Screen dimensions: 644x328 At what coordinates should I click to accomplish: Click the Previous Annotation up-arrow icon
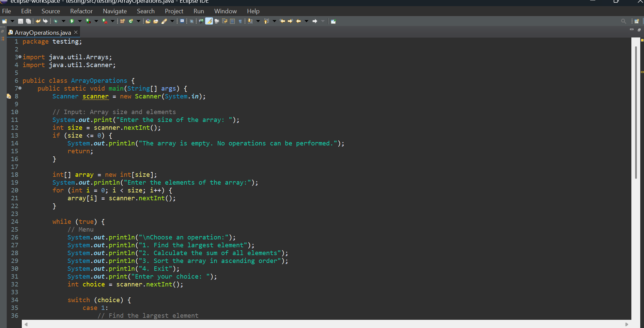[266, 21]
